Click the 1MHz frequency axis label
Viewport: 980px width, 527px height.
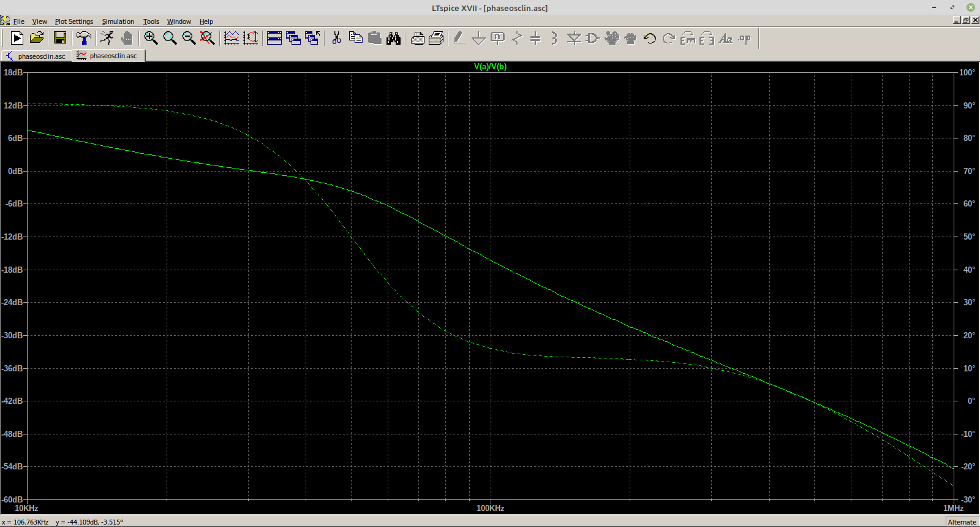point(954,508)
